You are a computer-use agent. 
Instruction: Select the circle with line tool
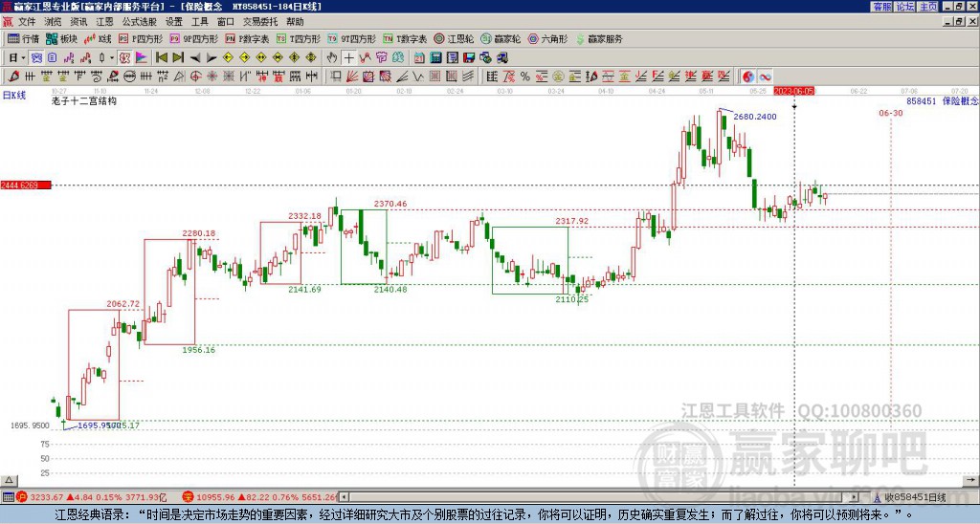(129, 76)
